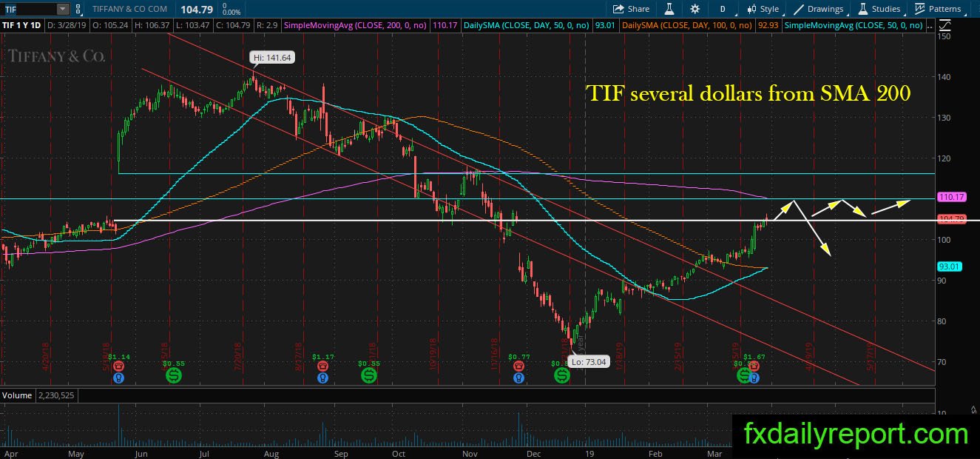Click the DailySMA (CLOSE, DAY, 50, 0, no) label
The height and width of the screenshot is (459, 980).
(527, 25)
